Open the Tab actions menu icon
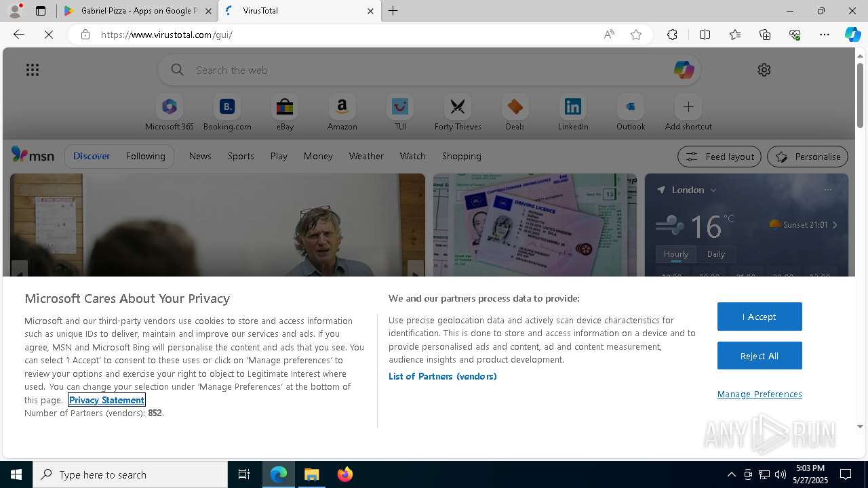This screenshot has height=488, width=868. point(41,11)
